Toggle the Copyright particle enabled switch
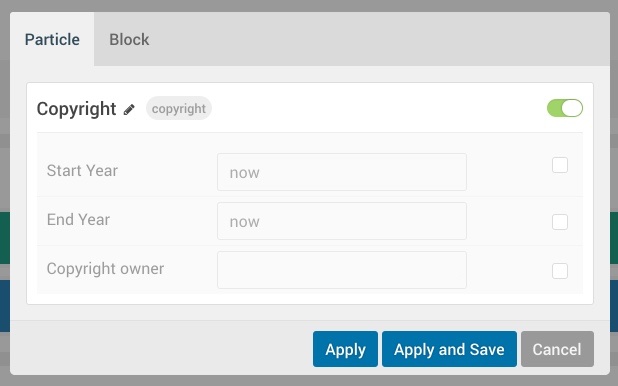Image resolution: width=618 pixels, height=386 pixels. 564,108
